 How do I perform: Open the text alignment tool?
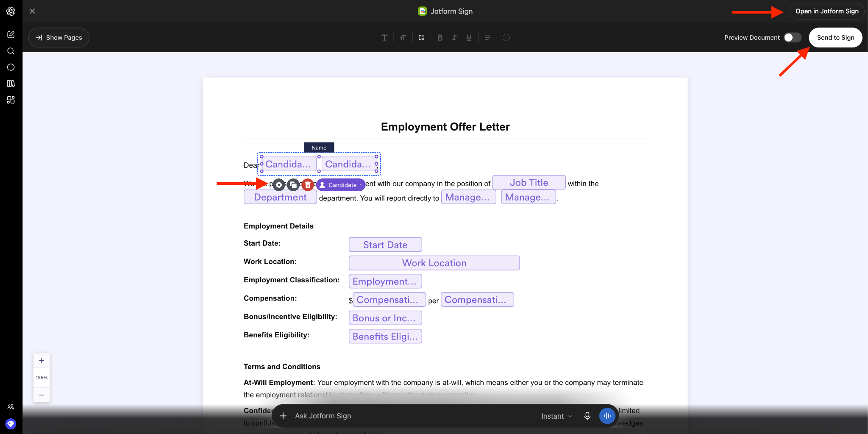487,38
